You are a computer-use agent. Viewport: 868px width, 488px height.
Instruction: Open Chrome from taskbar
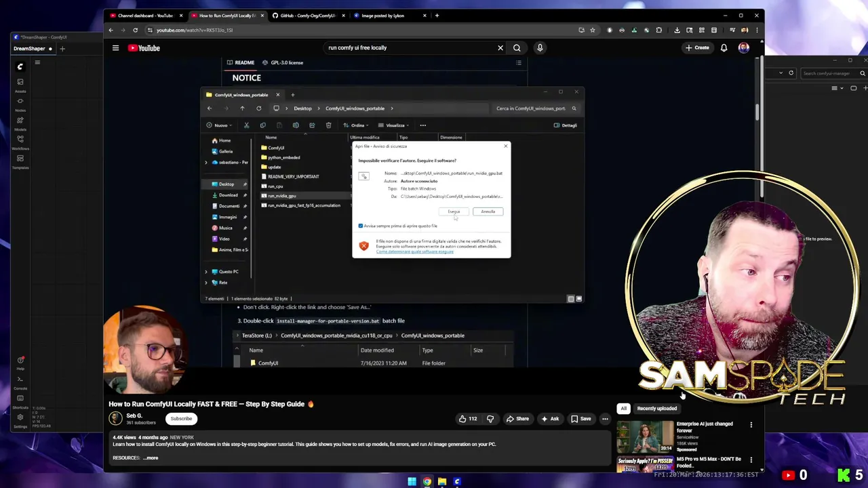click(x=427, y=482)
